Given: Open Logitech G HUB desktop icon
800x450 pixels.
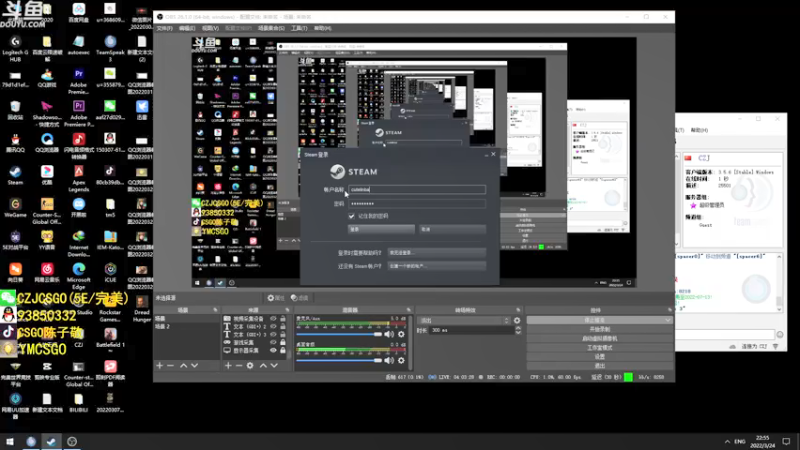Looking at the screenshot, I should click(15, 48).
